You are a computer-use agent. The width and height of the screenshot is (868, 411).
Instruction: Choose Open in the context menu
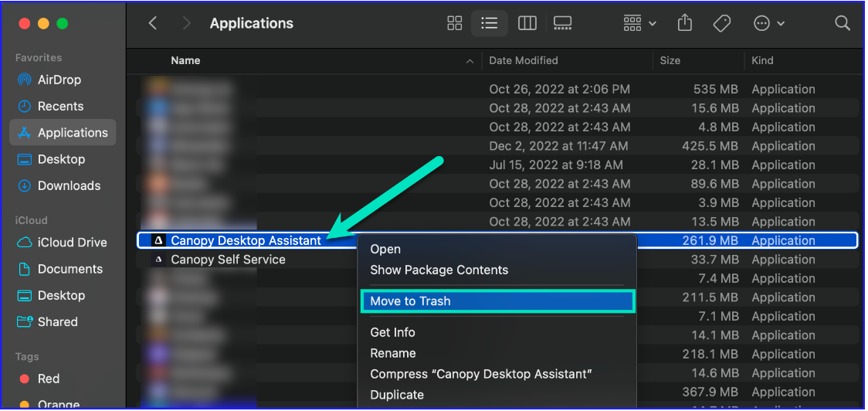pyautogui.click(x=497, y=250)
